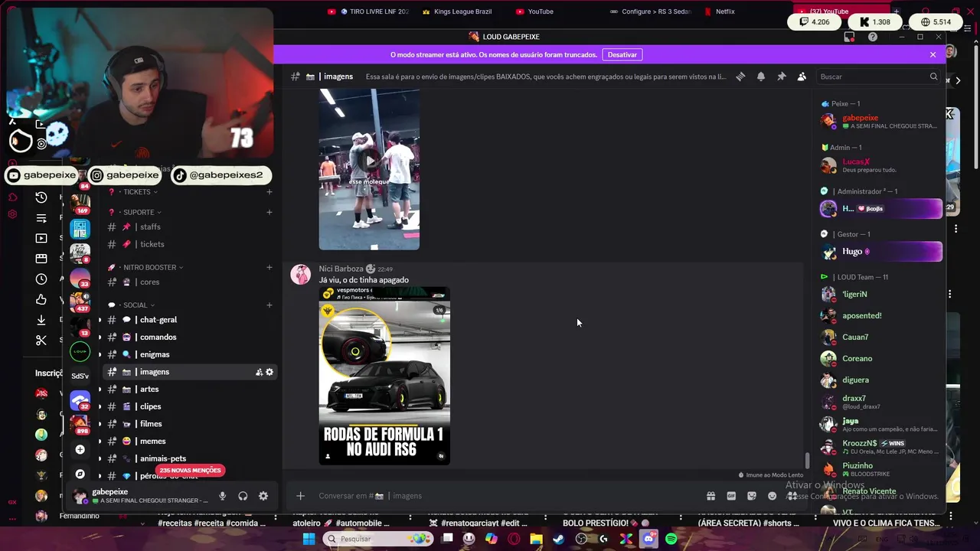Viewport: 980px width, 551px height.
Task: Open user settings gear beside gabepeixe
Action: coord(263,496)
